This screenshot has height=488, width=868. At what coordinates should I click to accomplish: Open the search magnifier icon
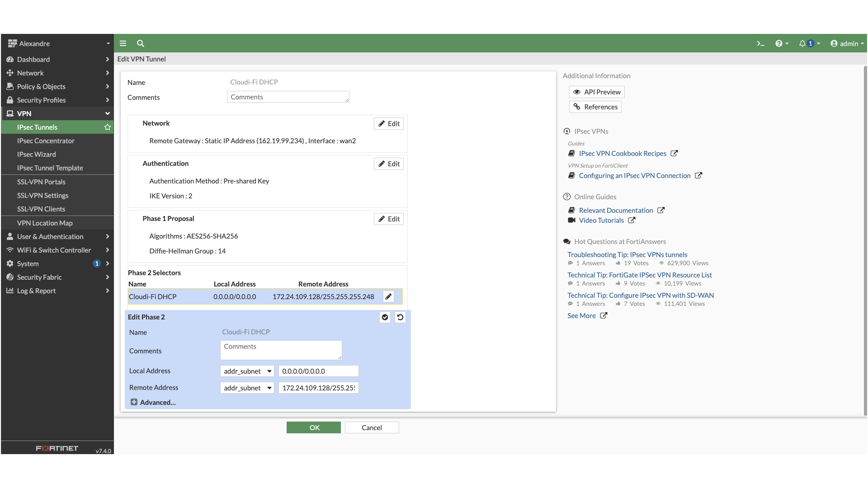[141, 43]
